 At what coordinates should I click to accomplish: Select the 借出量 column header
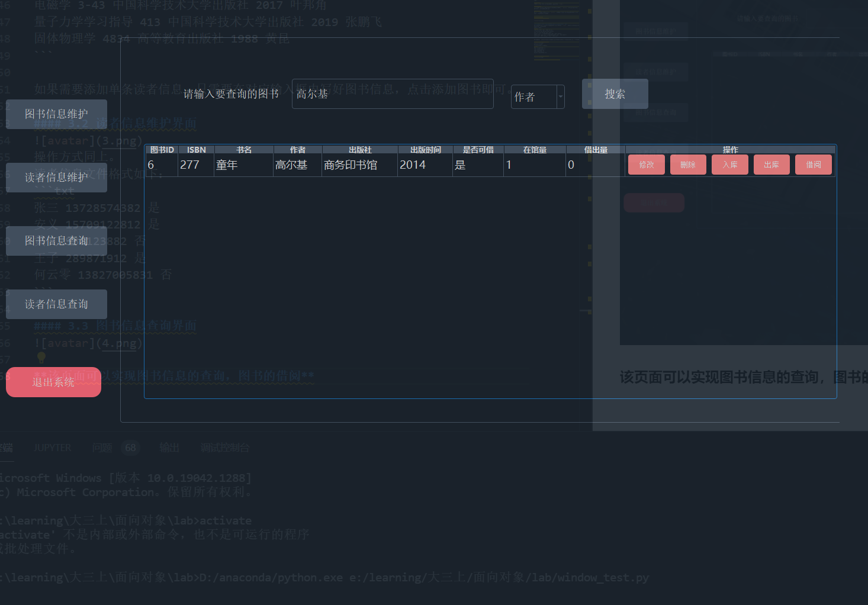point(596,150)
